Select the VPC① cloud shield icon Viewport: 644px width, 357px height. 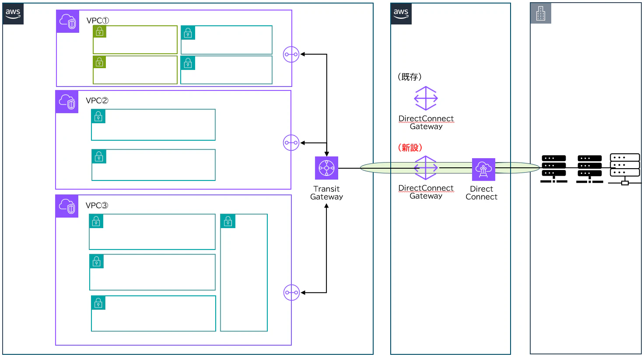click(x=68, y=21)
